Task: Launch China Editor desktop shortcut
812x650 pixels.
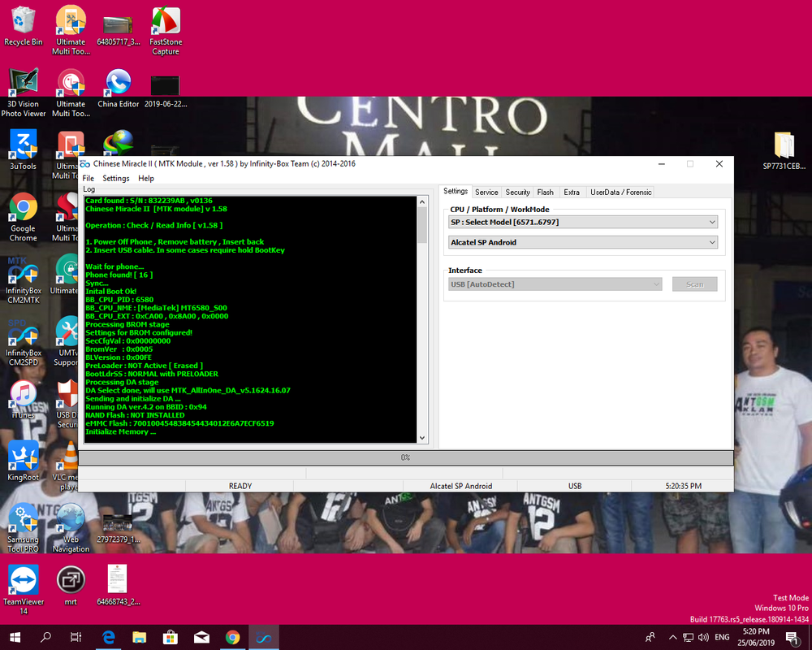Action: (119, 88)
